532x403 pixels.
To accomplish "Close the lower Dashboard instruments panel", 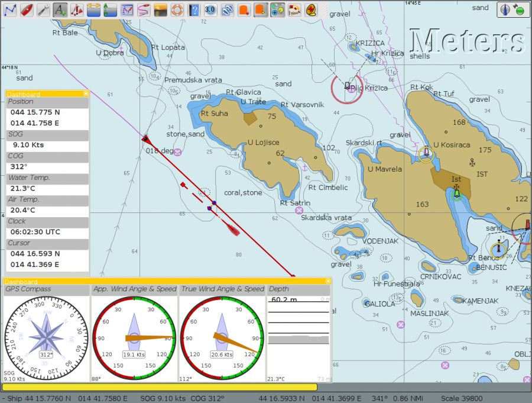I will (x=327, y=281).
